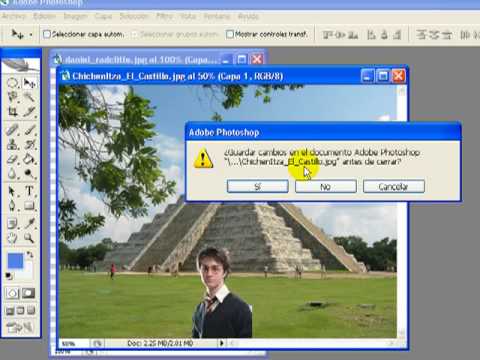The height and width of the screenshot is (360, 480).
Task: Select the Blur tool
Action: coord(12,173)
